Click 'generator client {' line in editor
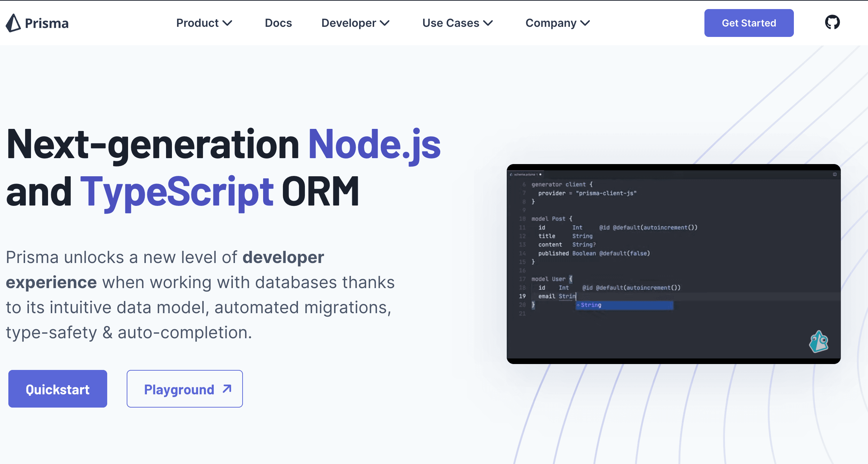This screenshot has width=868, height=464. pos(562,184)
